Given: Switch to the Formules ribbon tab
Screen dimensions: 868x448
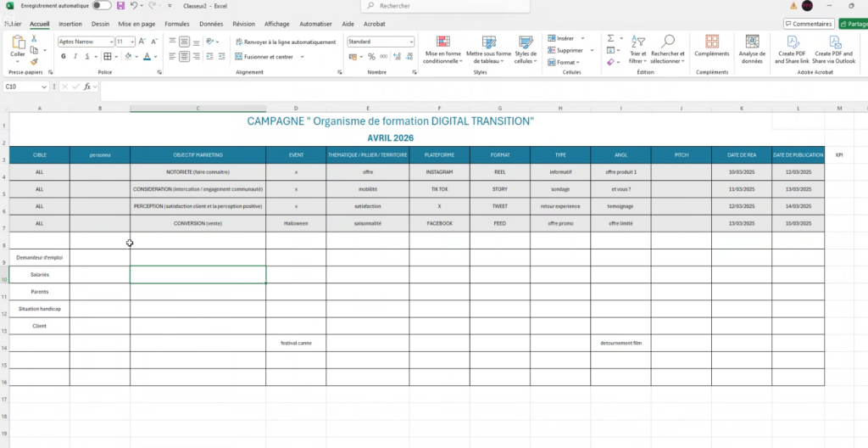Looking at the screenshot, I should (177, 24).
